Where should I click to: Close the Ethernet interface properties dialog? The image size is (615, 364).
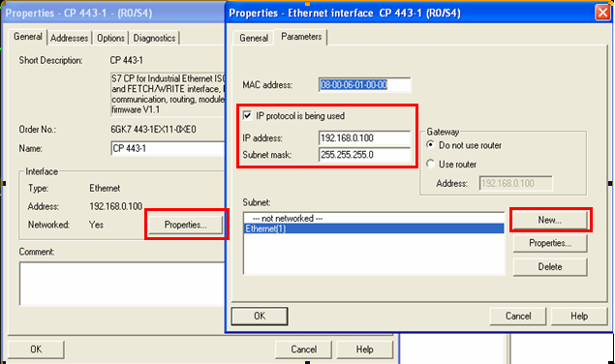[x=602, y=13]
